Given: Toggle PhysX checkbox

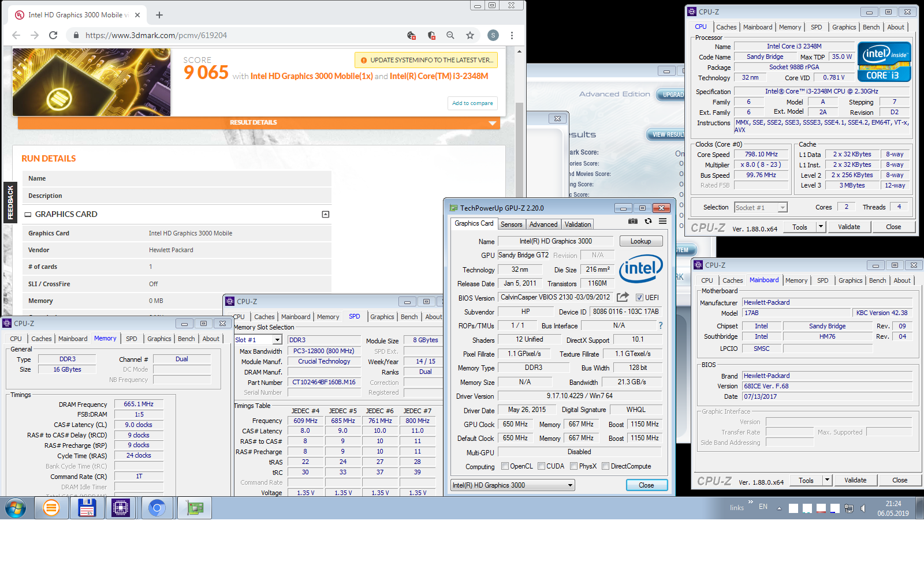Looking at the screenshot, I should point(573,466).
